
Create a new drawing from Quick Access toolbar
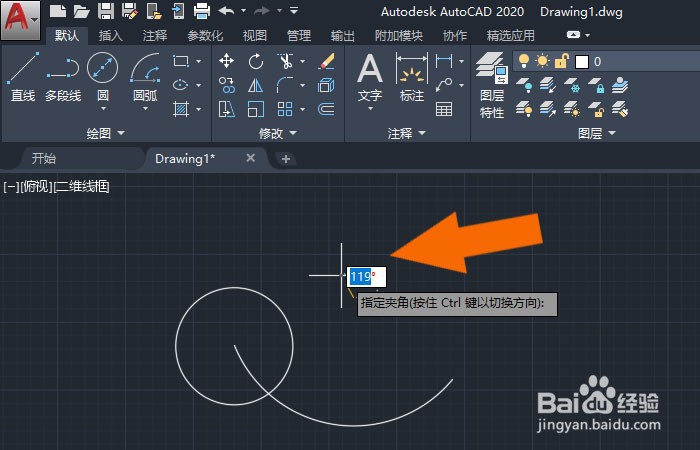click(58, 11)
